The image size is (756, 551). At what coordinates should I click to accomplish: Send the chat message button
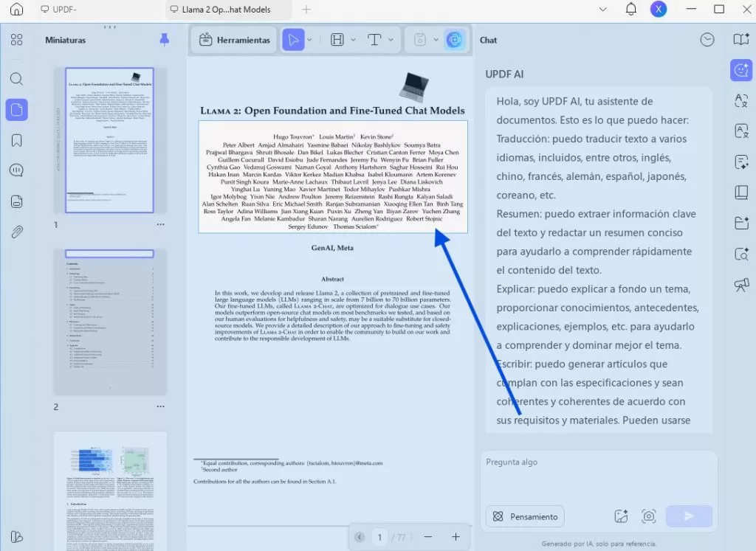689,516
